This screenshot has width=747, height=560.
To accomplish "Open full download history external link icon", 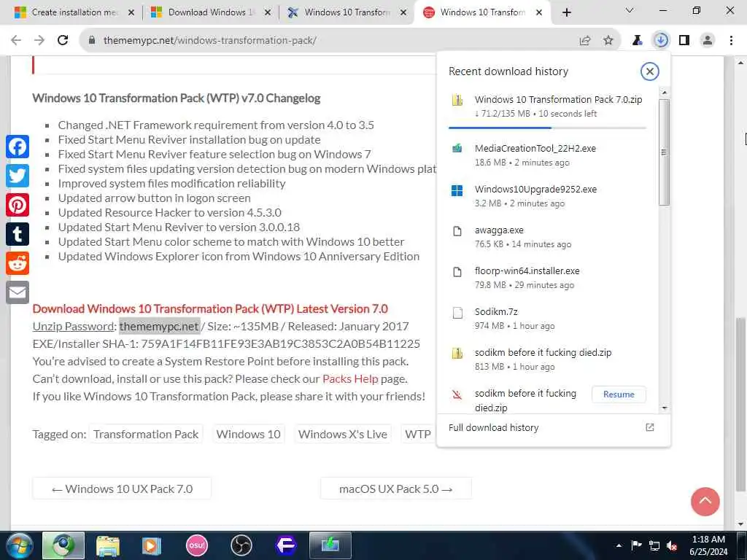I will point(650,427).
